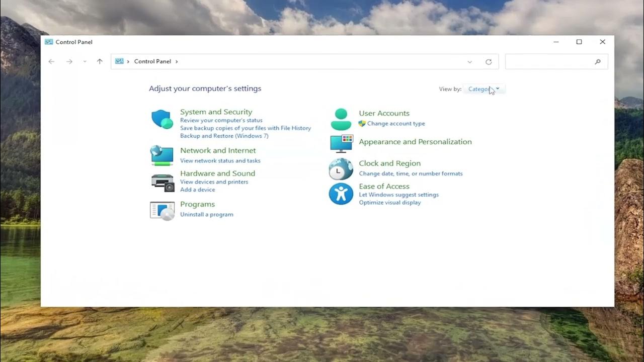Click the Add a device link
The image size is (644, 362).
coord(197,190)
